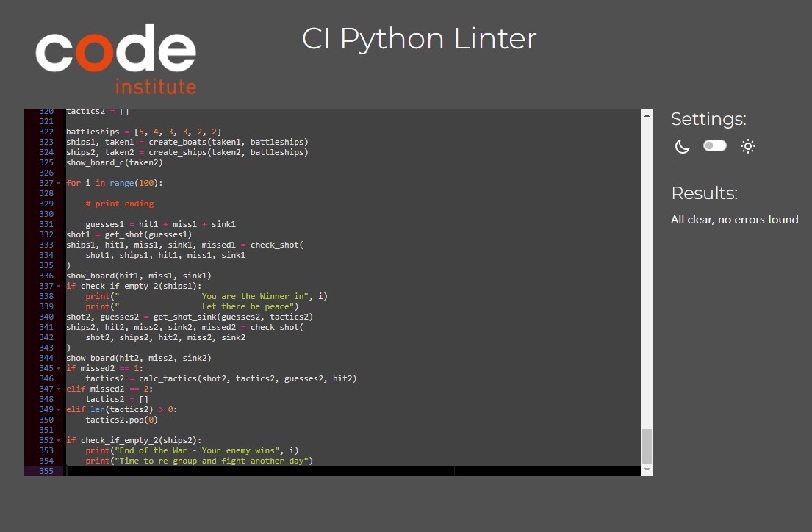This screenshot has height=532, width=812.
Task: Click the '# print ending' comment
Action: (x=120, y=204)
